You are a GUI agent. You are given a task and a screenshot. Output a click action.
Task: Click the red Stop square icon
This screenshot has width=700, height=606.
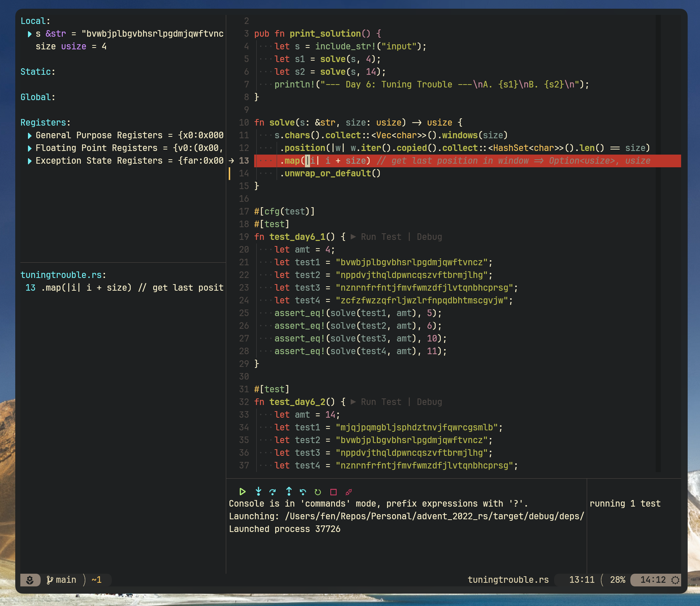[x=333, y=492]
